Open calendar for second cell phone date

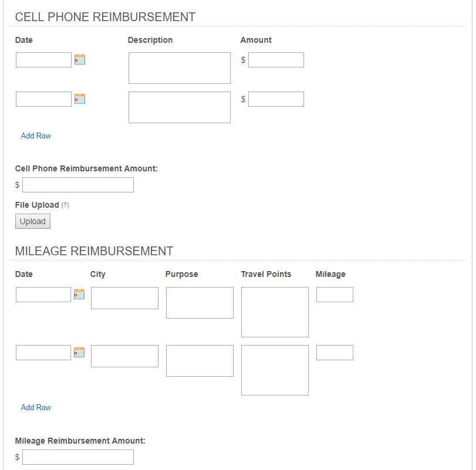(x=80, y=99)
